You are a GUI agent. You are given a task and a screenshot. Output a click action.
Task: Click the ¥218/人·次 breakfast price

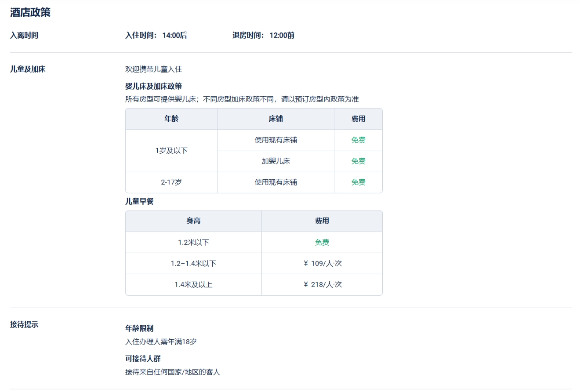[322, 285]
